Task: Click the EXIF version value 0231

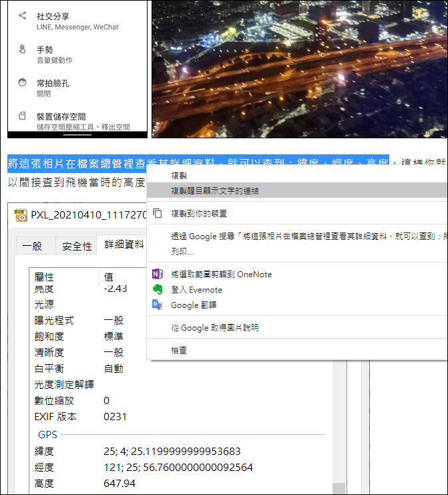Action: (115, 417)
